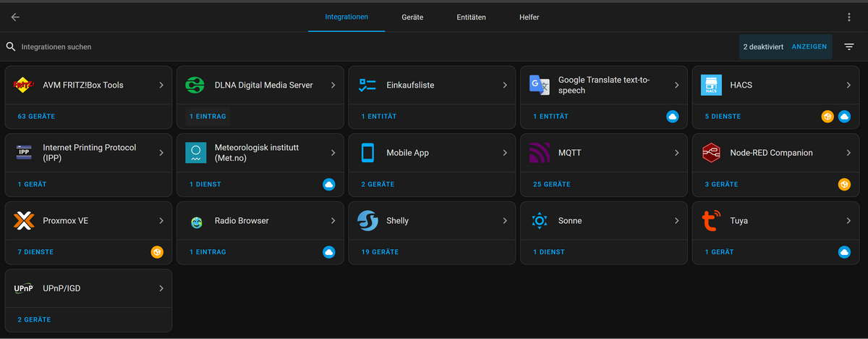The image size is (868, 339).
Task: Click the Google Translate logo
Action: tap(540, 85)
